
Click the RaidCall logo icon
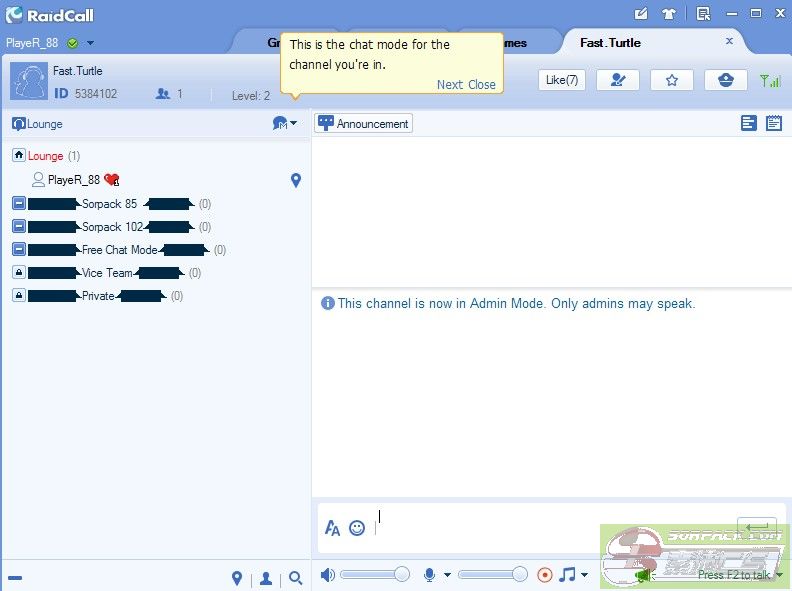14,15
